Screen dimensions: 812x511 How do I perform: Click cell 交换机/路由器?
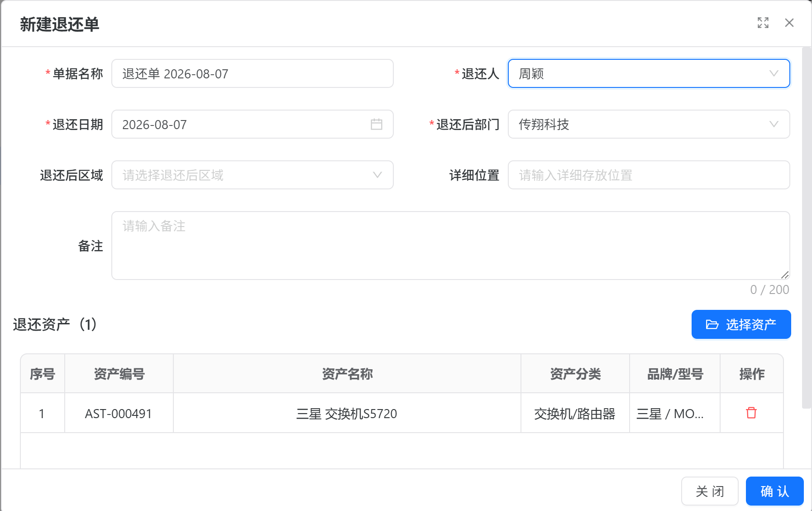point(575,414)
